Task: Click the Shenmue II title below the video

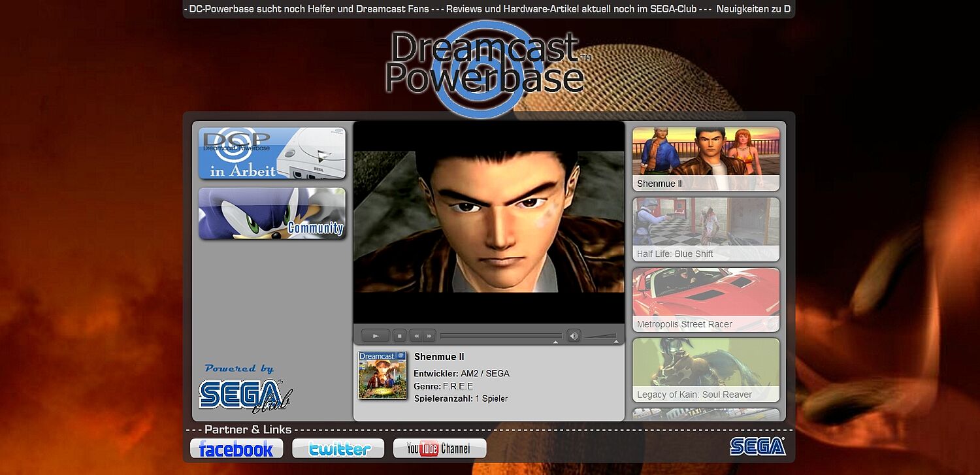Action: coord(439,357)
